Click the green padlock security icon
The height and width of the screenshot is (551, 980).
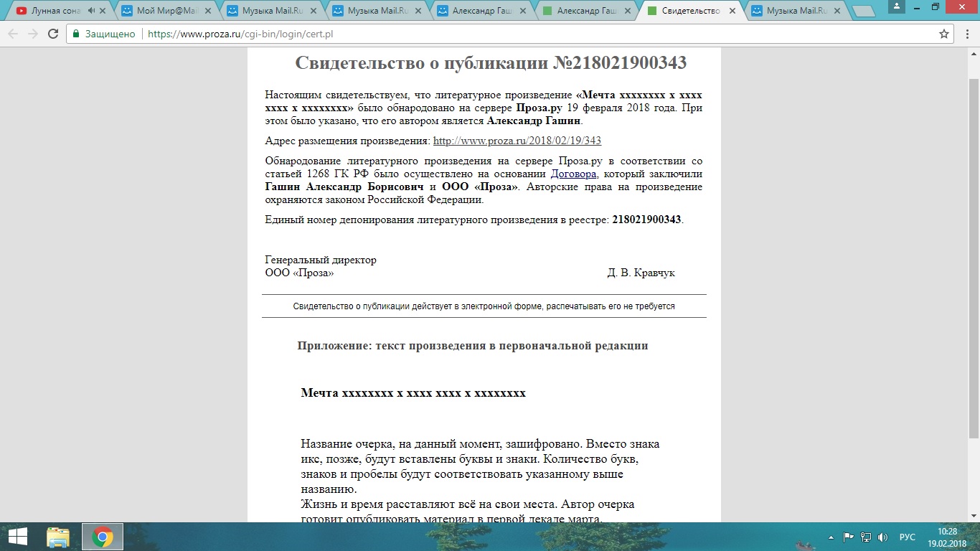76,34
